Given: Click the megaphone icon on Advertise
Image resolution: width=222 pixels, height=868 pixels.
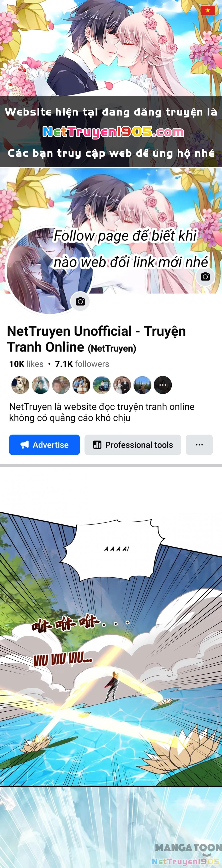Looking at the screenshot, I should (25, 445).
